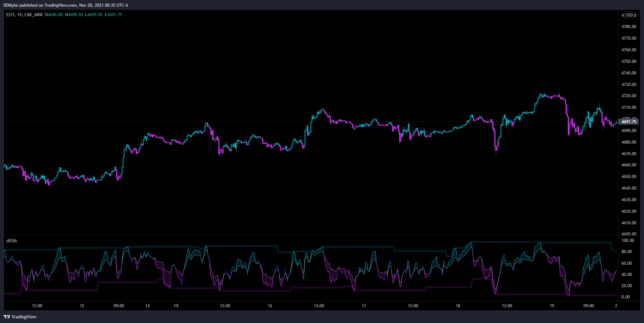The height and width of the screenshot is (323, 644).
Task: Click the 4730.00 price axis label
Action: pyautogui.click(x=629, y=85)
